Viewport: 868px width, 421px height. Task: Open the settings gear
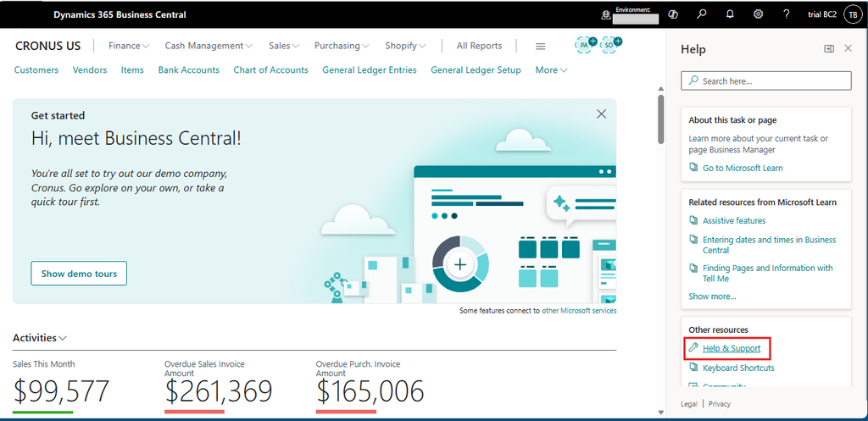pos(759,15)
